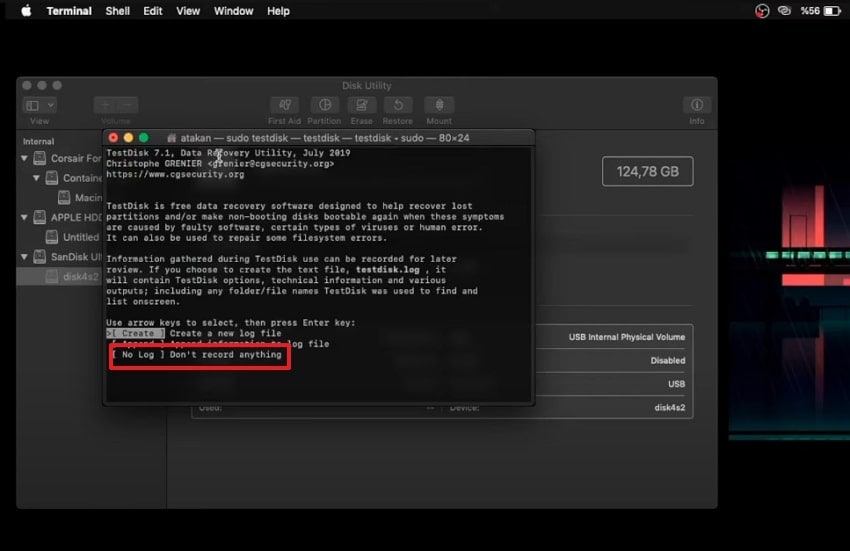Click Info icon in Disk Utility toolbar

click(x=697, y=105)
